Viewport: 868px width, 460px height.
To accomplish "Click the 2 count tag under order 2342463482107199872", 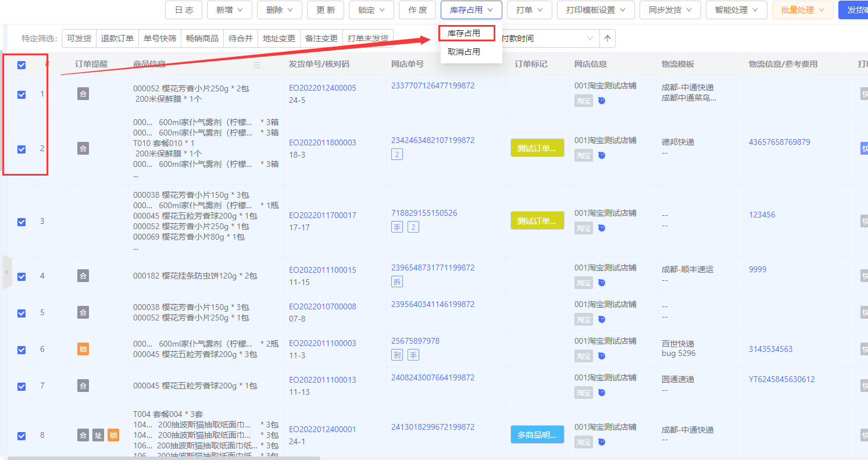I will click(x=397, y=154).
